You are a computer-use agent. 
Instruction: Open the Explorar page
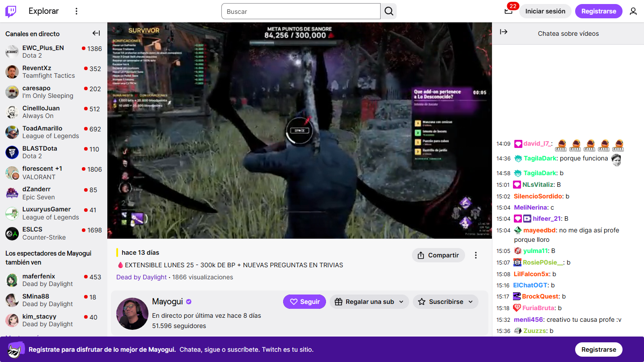(x=44, y=11)
